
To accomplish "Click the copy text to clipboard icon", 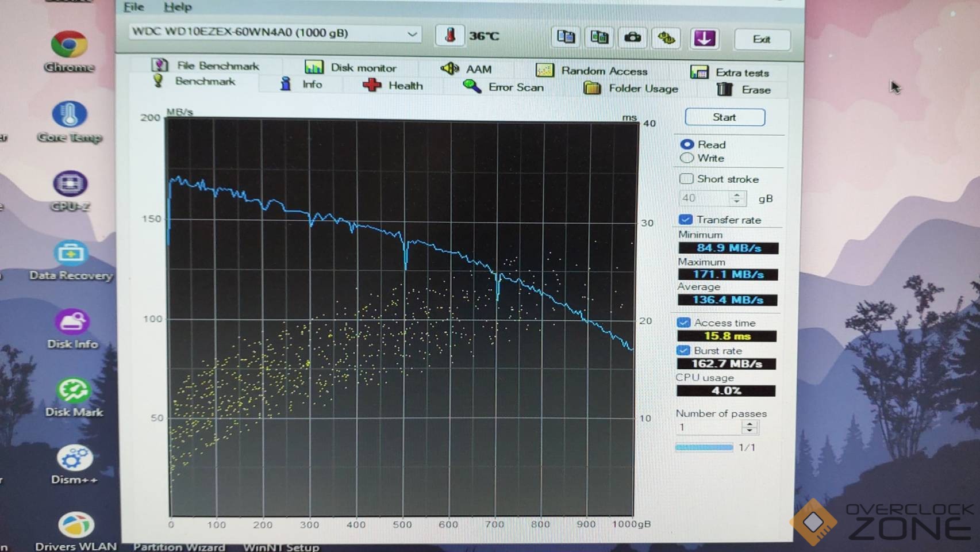I will coord(566,37).
